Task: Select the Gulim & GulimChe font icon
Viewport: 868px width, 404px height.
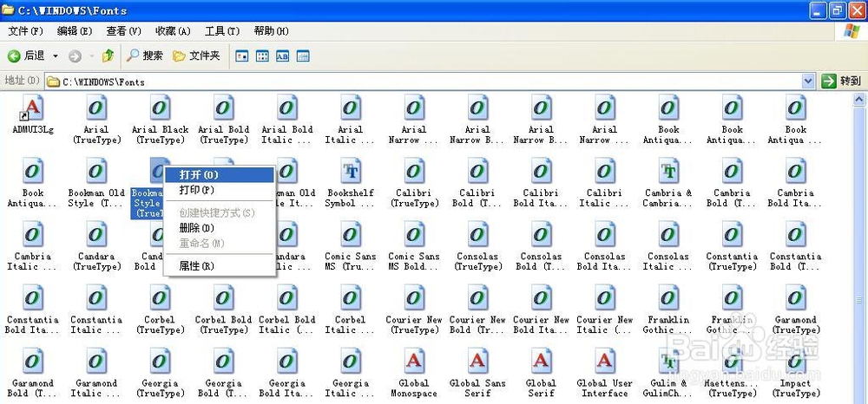Action: (668, 362)
